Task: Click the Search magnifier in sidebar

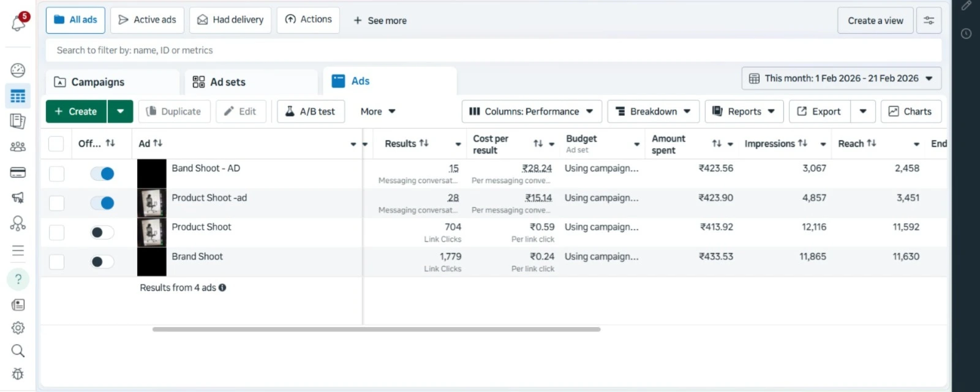Action: (18, 351)
